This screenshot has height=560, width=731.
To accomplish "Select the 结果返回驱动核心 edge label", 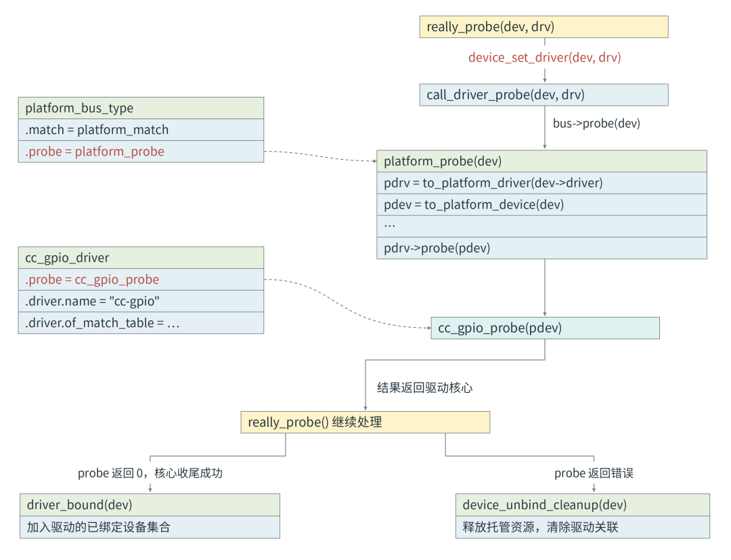I will coord(424,387).
